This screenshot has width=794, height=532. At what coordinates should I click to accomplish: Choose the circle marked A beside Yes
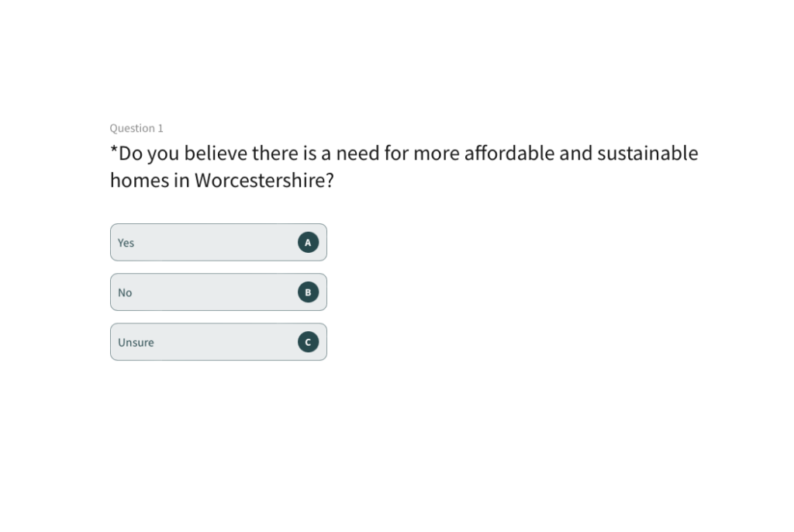(x=308, y=242)
